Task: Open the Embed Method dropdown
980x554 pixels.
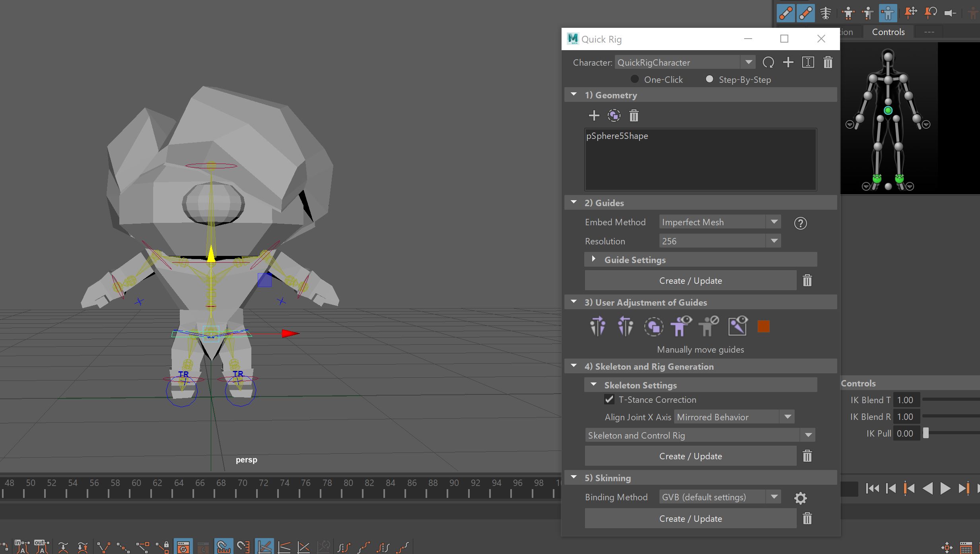Action: (773, 222)
